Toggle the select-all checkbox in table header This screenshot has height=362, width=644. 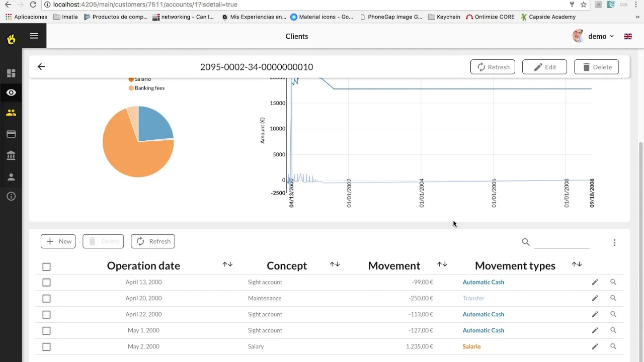click(x=46, y=267)
